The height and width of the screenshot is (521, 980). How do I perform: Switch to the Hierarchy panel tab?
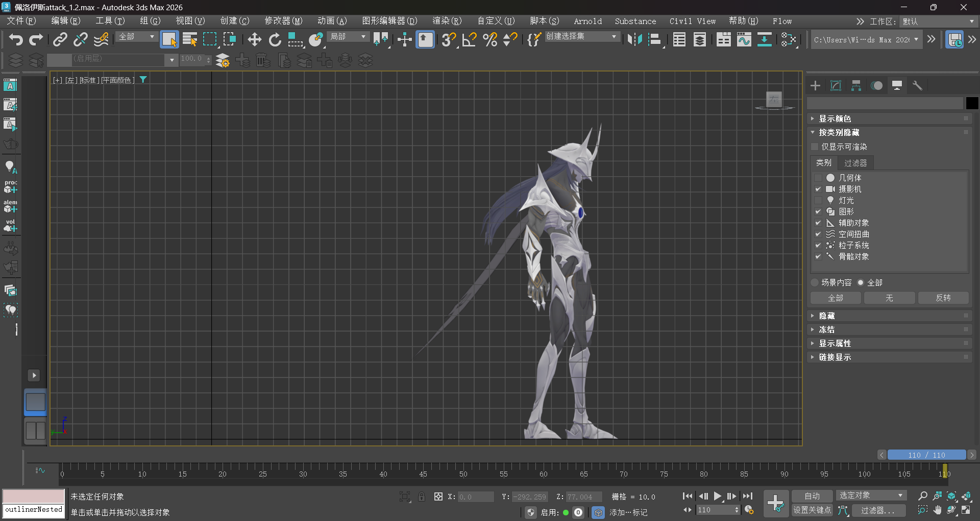856,86
